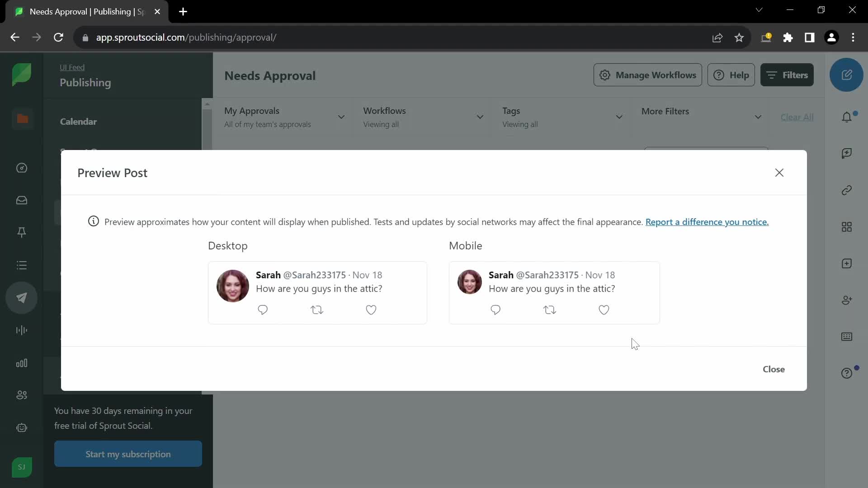Open the browser extensions puzzle icon

(788, 38)
